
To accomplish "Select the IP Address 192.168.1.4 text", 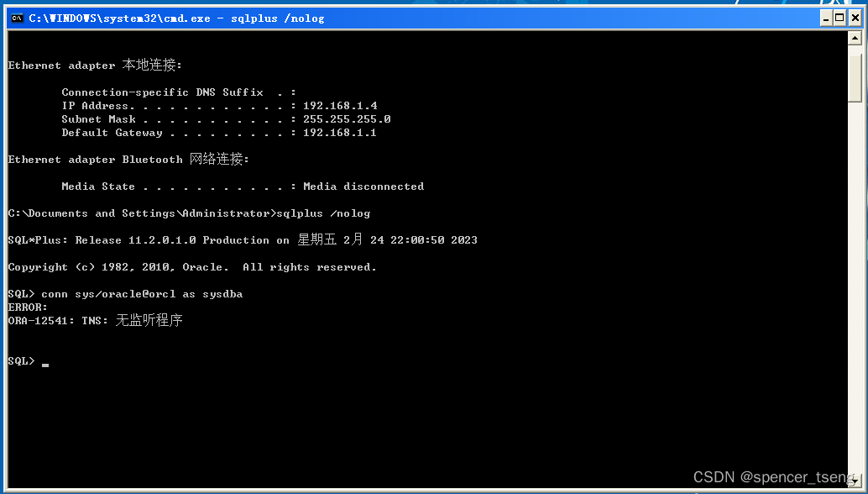I will [x=340, y=105].
